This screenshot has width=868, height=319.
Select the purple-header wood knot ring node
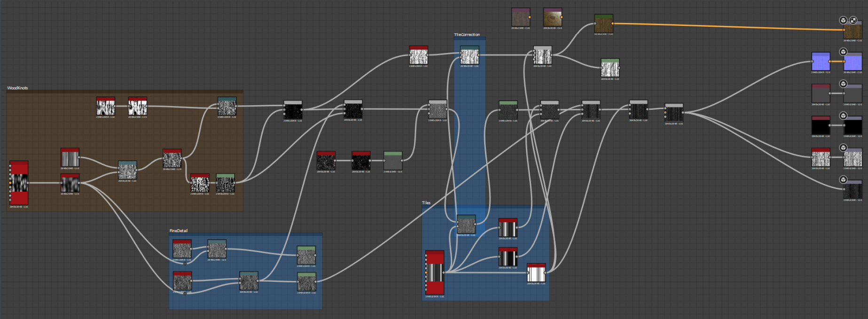pyautogui.click(x=553, y=17)
